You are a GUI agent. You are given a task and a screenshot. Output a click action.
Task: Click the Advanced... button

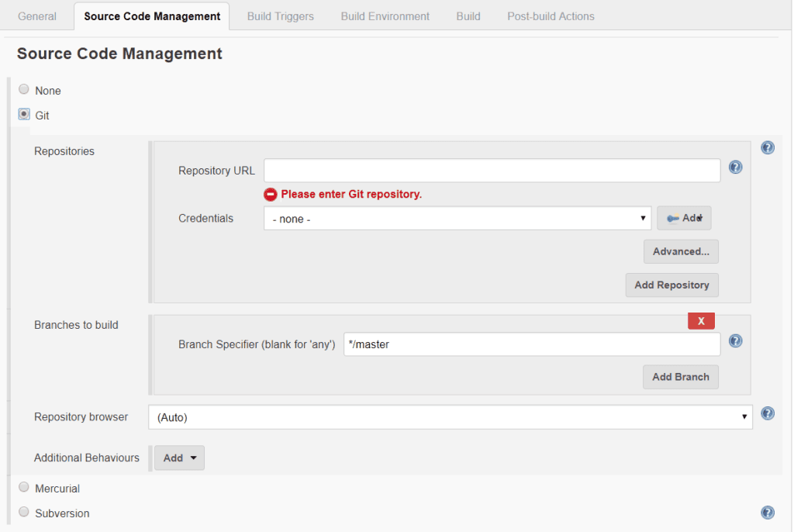[x=681, y=252]
